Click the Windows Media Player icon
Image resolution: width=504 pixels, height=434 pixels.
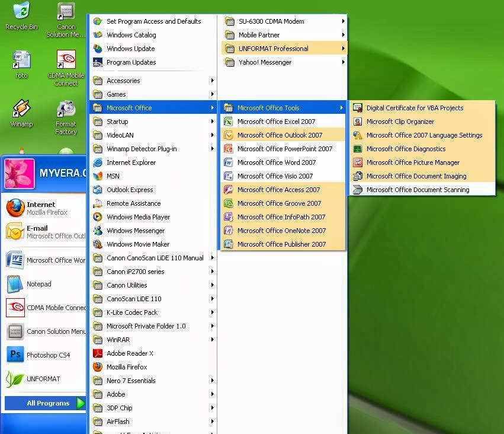tap(98, 217)
